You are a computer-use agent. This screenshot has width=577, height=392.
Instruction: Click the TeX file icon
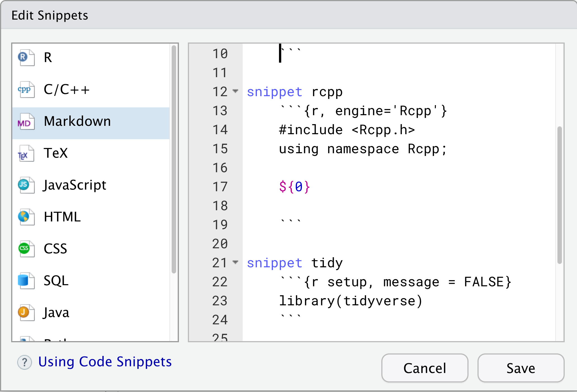(26, 154)
